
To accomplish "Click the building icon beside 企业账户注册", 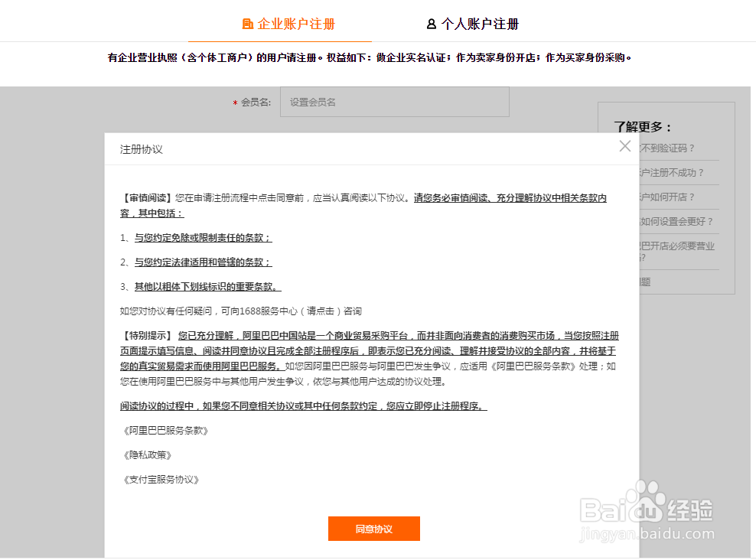I will pos(246,24).
